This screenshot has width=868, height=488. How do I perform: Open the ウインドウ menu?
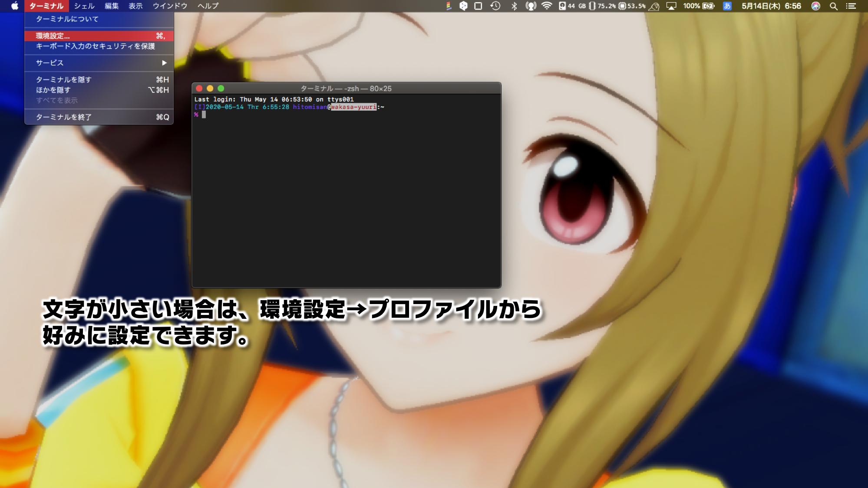click(170, 6)
